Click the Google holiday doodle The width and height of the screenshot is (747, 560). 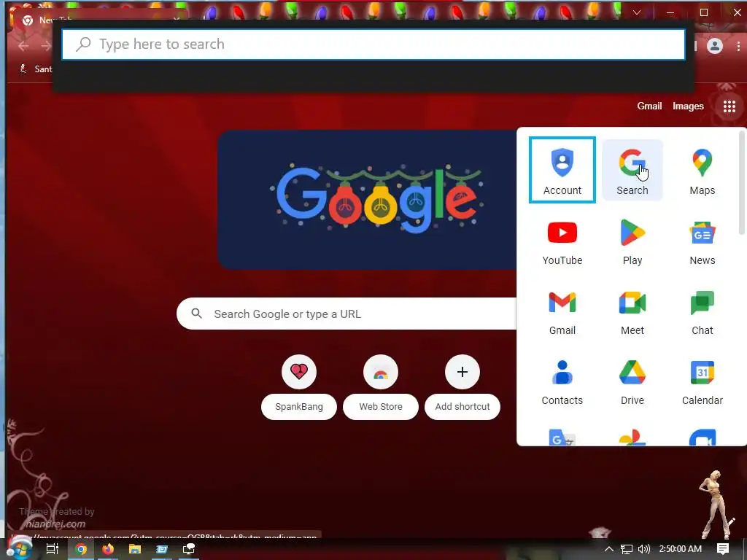point(368,200)
